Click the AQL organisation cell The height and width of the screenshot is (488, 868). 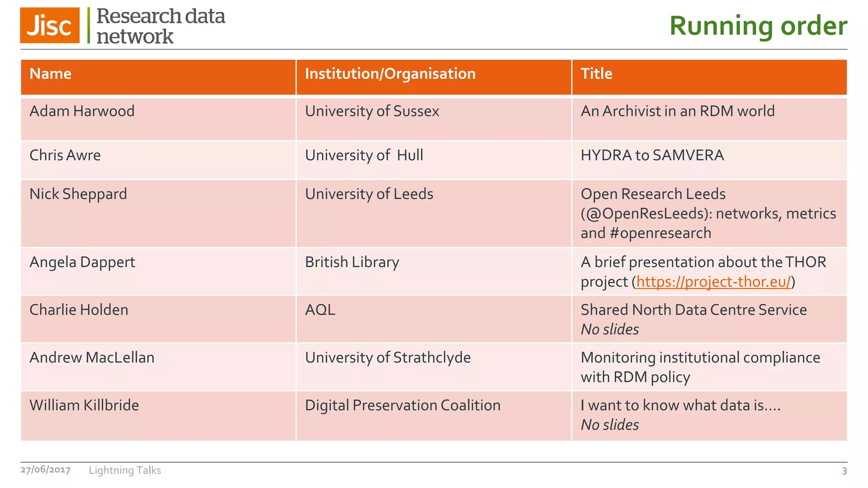coord(434,319)
